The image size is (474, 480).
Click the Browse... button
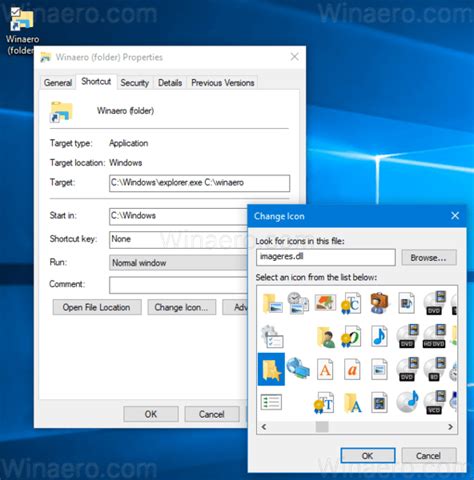(429, 258)
